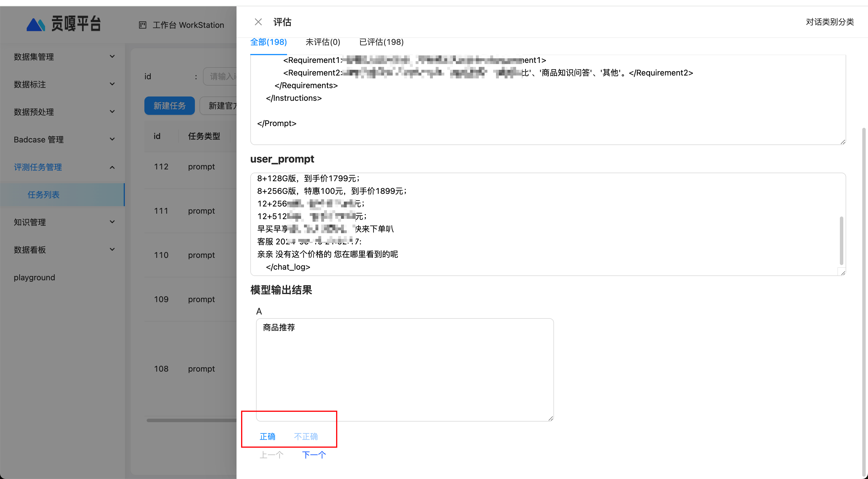868x479 pixels.
Task: Select task row with id 108
Action: click(190, 368)
